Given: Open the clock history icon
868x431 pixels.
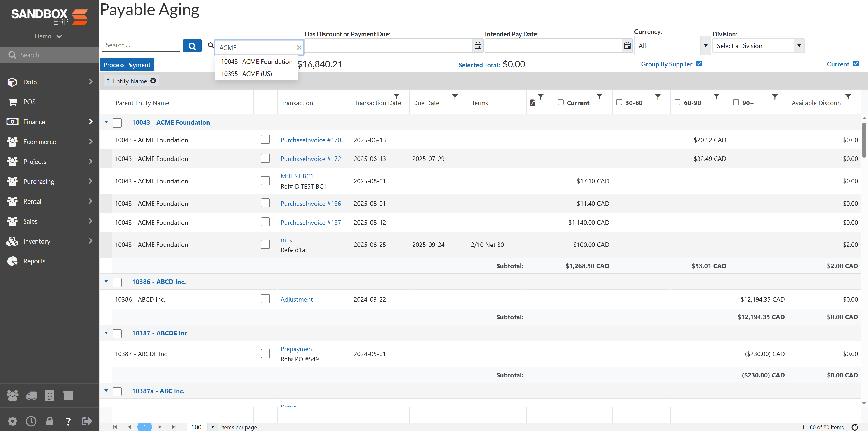Looking at the screenshot, I should 31,421.
